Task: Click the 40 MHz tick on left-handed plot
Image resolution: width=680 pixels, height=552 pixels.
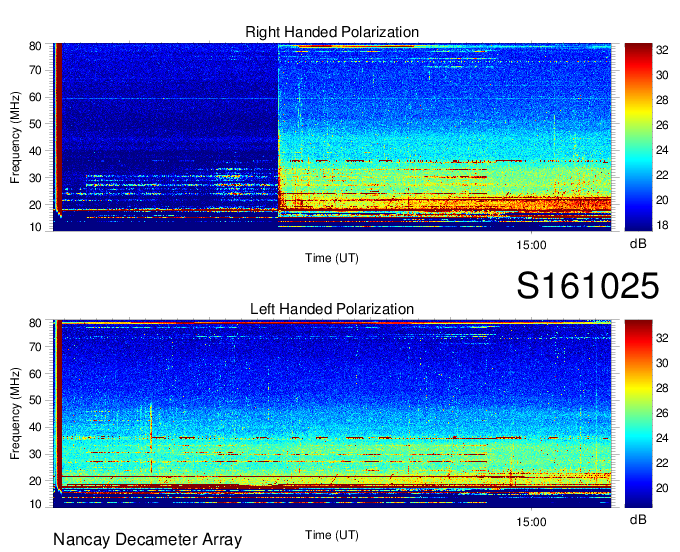Action: tap(35, 427)
